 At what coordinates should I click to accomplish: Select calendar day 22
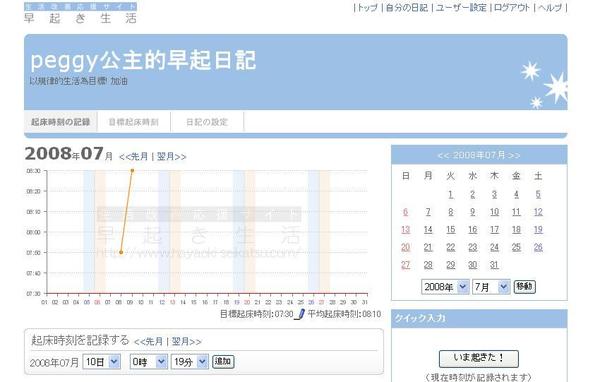(x=451, y=247)
